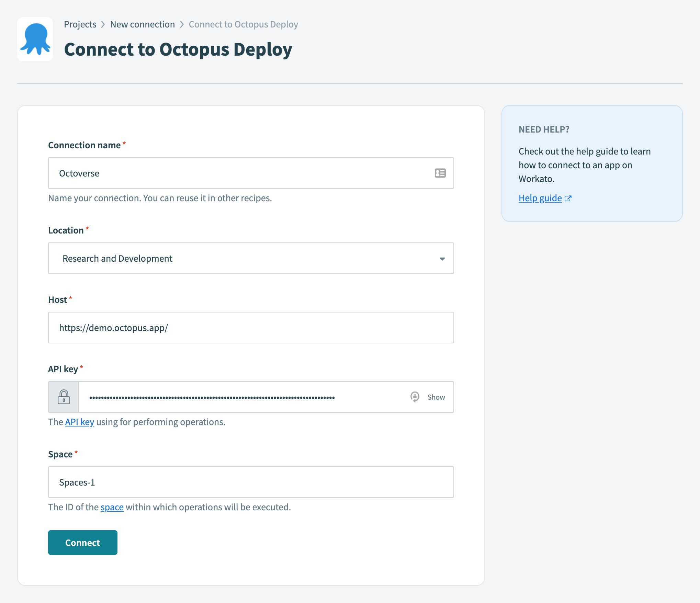
Task: Click the masked API key input field
Action: 240,397
